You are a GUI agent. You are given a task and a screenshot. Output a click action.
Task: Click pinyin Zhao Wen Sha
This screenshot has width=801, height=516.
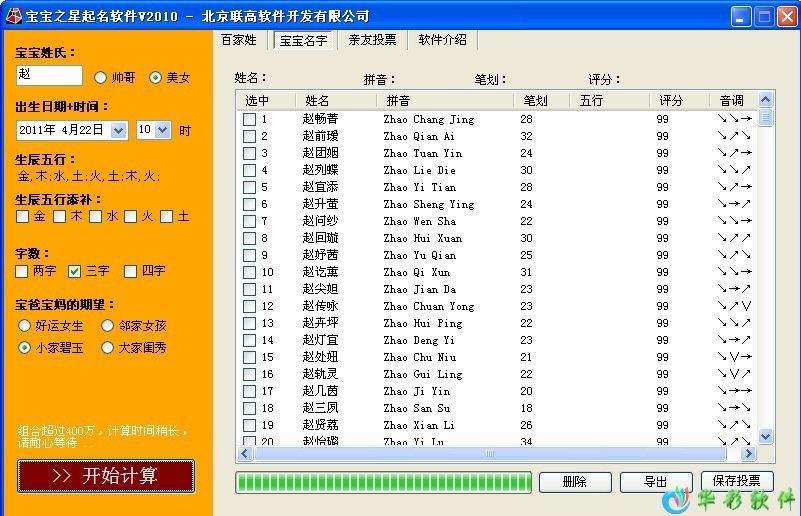[x=419, y=221]
